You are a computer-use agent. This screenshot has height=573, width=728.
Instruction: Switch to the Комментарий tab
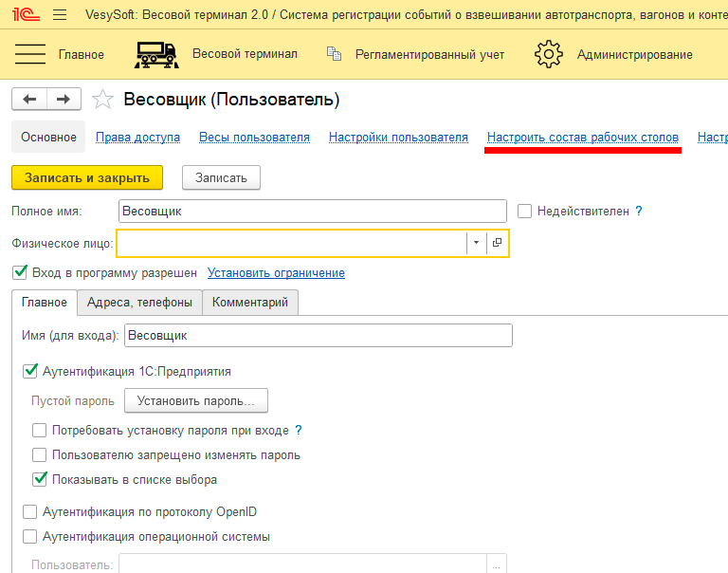pos(250,302)
